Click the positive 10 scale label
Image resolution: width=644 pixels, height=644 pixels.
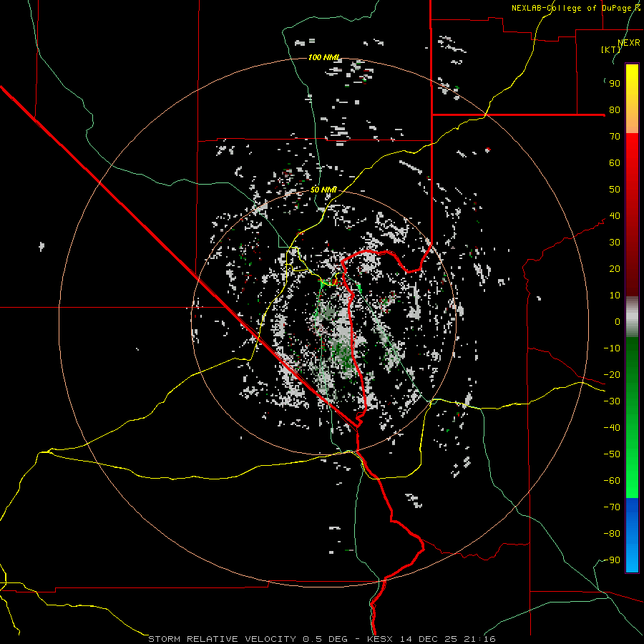tap(615, 296)
